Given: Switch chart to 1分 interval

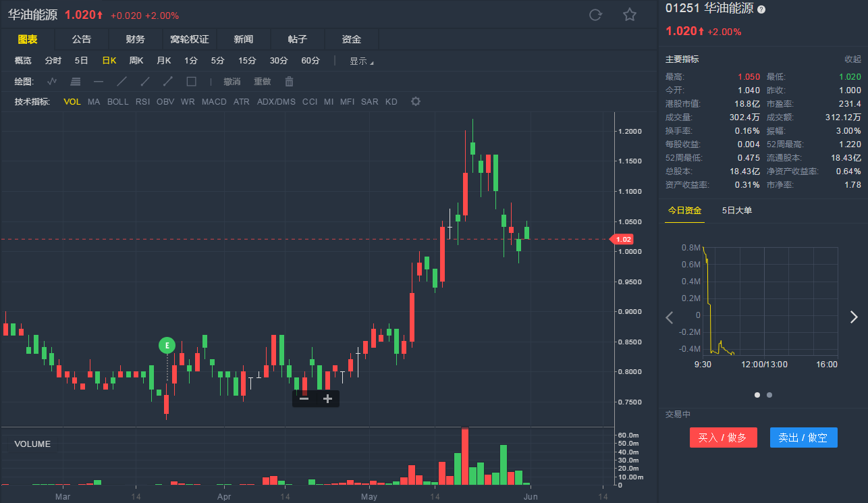Looking at the screenshot, I should click(x=191, y=61).
